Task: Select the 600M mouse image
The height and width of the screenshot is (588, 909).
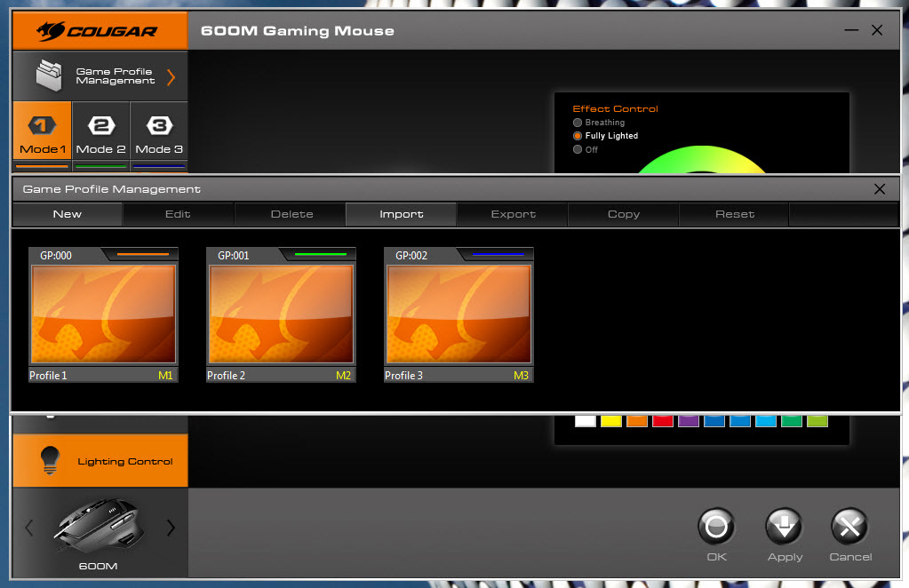Action: 98,526
